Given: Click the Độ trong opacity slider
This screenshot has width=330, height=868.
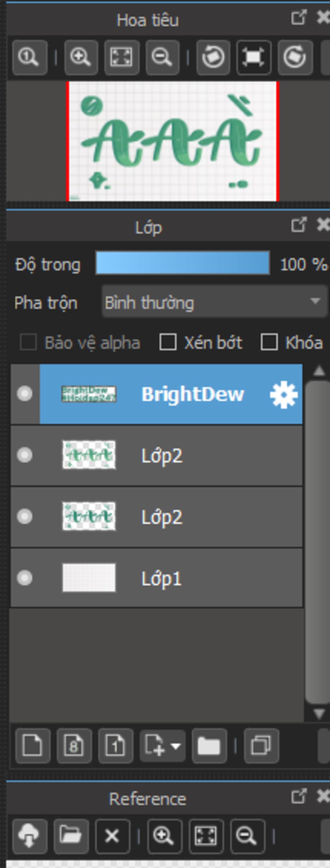Looking at the screenshot, I should [x=182, y=263].
